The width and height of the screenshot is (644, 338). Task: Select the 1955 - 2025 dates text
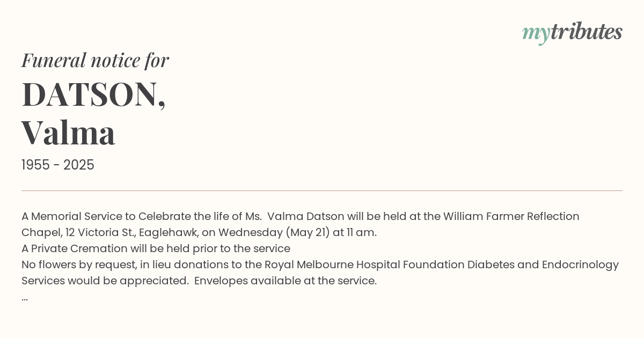pos(58,165)
